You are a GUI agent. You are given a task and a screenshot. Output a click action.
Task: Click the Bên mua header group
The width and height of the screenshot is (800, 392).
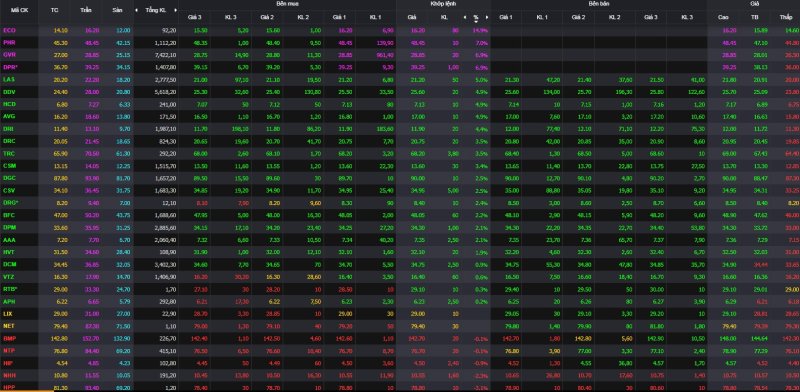click(286, 4)
